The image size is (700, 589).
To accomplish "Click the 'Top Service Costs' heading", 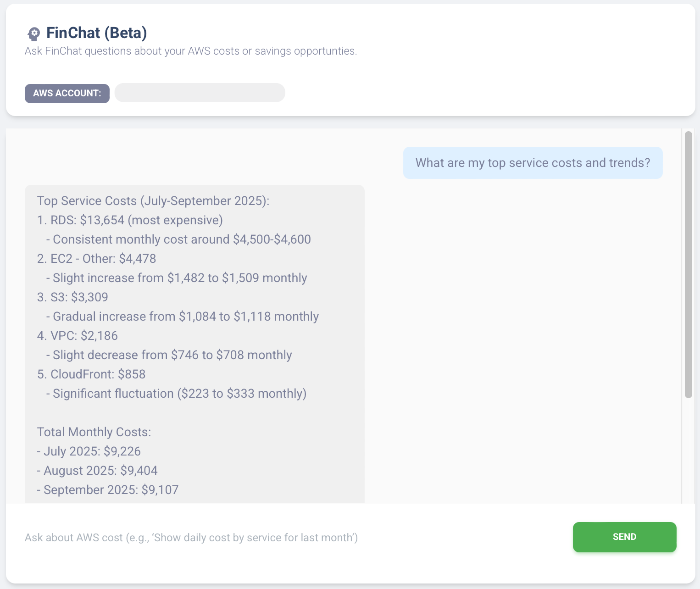I will coord(153,201).
